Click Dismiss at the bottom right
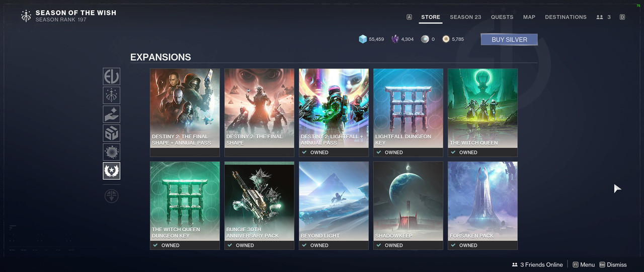The height and width of the screenshot is (272, 644). tap(617, 264)
